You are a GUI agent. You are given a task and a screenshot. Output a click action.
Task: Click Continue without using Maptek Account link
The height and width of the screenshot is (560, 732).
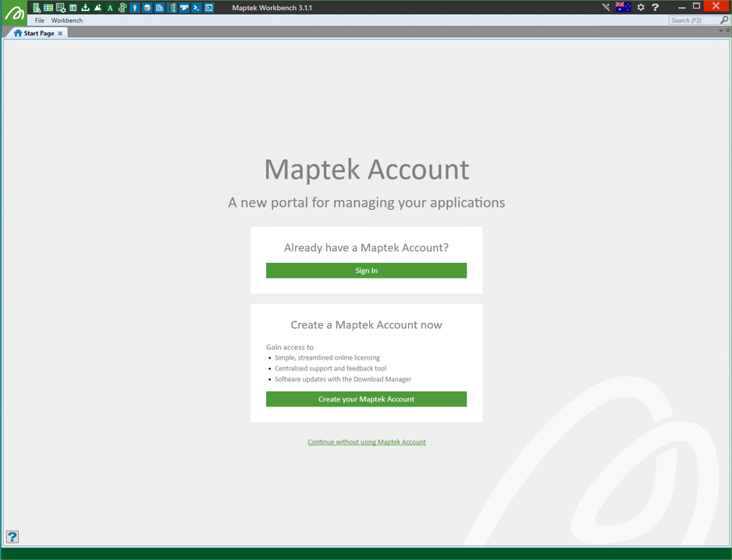[x=367, y=442]
